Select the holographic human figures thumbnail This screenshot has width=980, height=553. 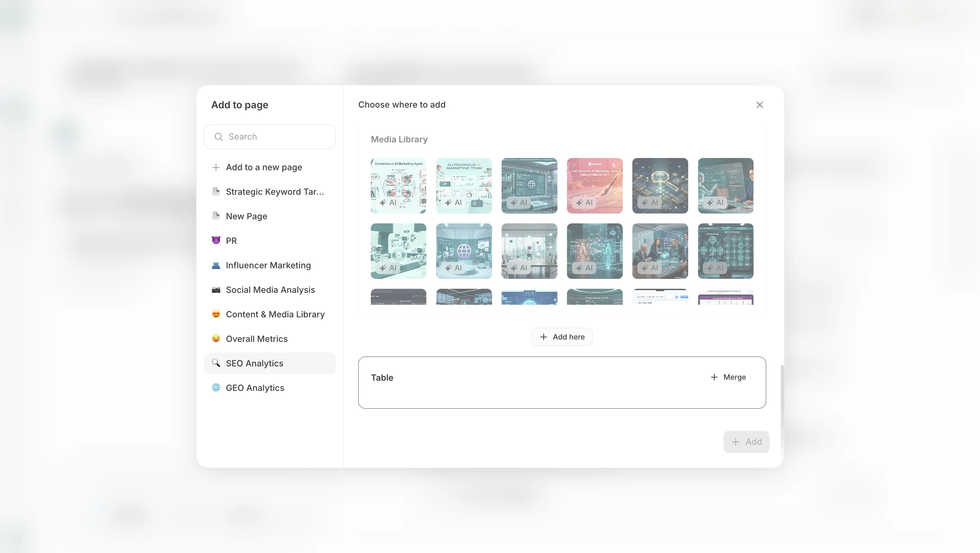[595, 251]
